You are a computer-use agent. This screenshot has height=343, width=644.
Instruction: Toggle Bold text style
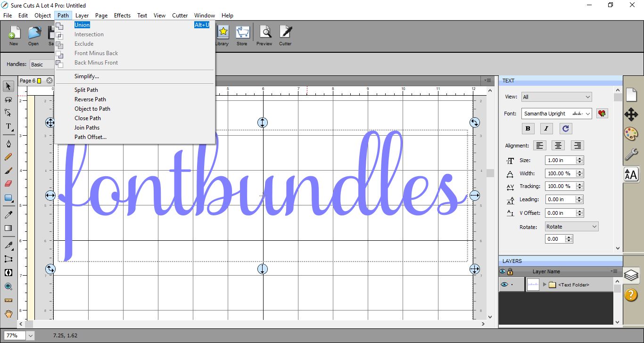528,128
